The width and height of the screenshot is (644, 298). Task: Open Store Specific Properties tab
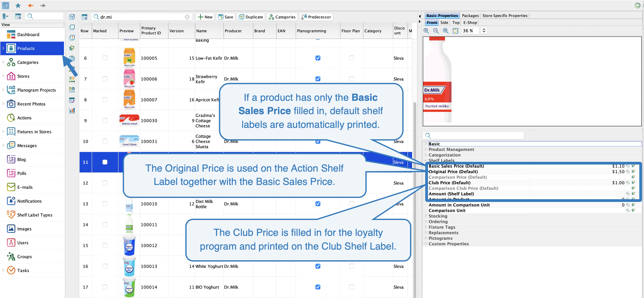coord(505,16)
